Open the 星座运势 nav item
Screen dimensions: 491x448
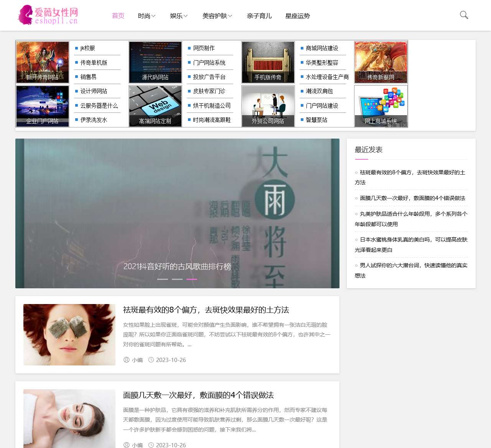pos(298,16)
